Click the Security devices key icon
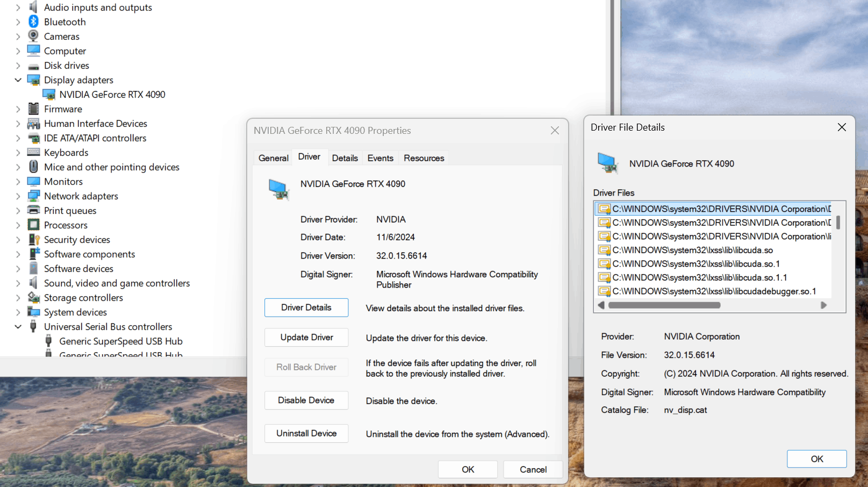Image resolution: width=868 pixels, height=487 pixels. point(34,239)
